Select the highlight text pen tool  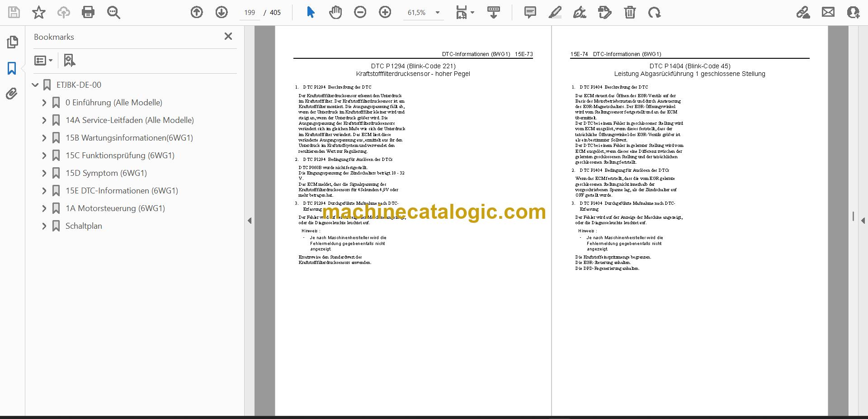[x=555, y=12]
